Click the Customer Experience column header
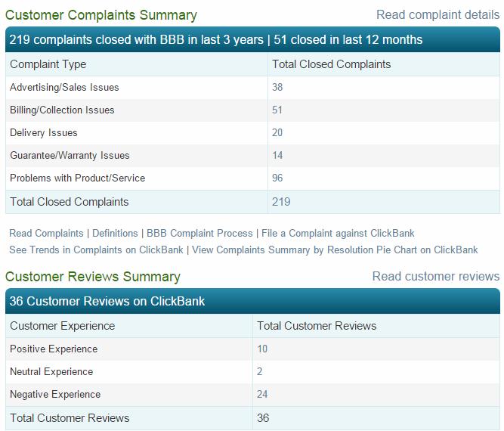The height and width of the screenshot is (431, 504). (x=63, y=326)
